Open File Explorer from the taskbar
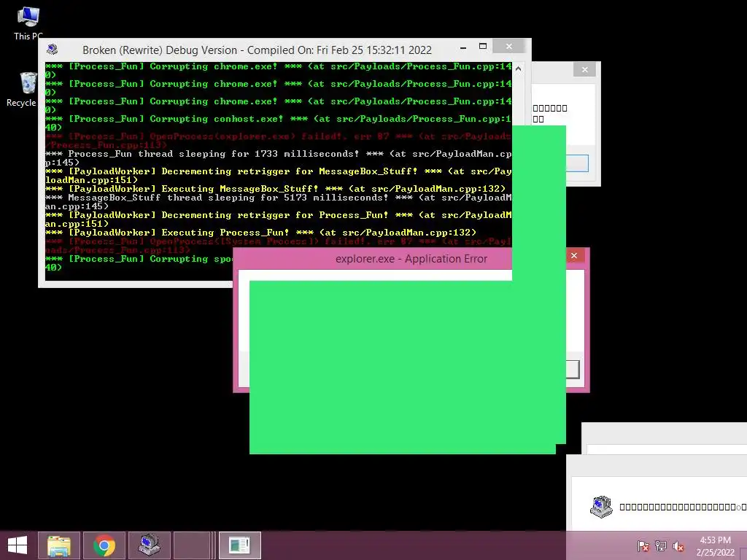The width and height of the screenshot is (747, 560). tap(60, 545)
